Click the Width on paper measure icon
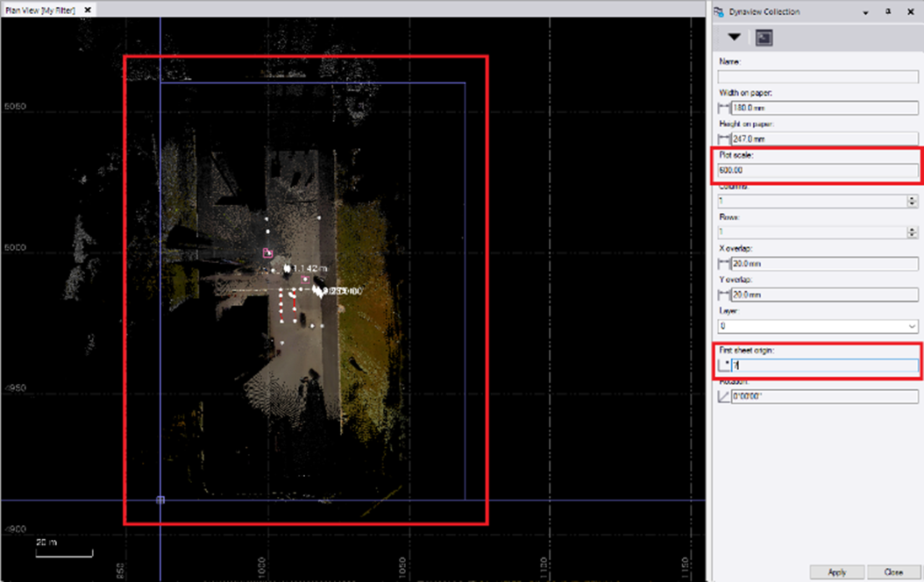 click(x=723, y=108)
